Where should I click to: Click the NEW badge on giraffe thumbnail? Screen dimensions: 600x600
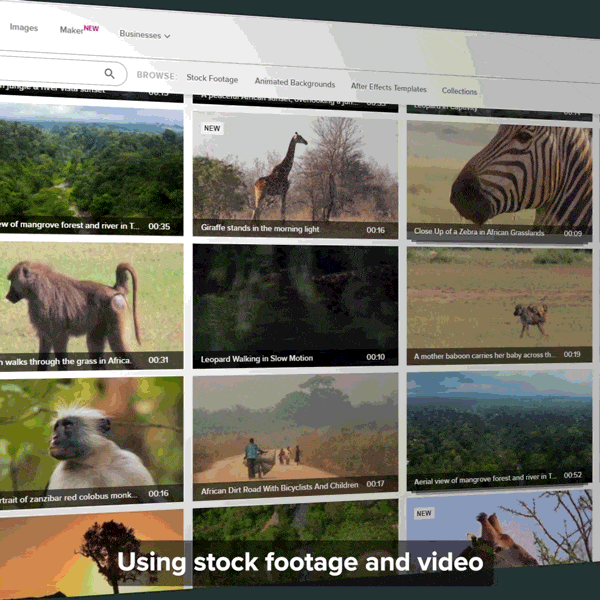pyautogui.click(x=212, y=128)
